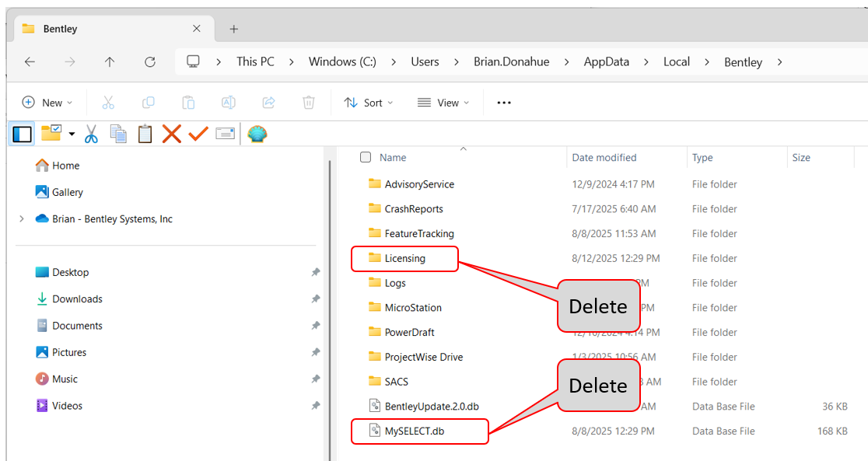Viewport: 868px width, 461px height.
Task: Click the blue scissors cut icon
Action: tap(91, 134)
